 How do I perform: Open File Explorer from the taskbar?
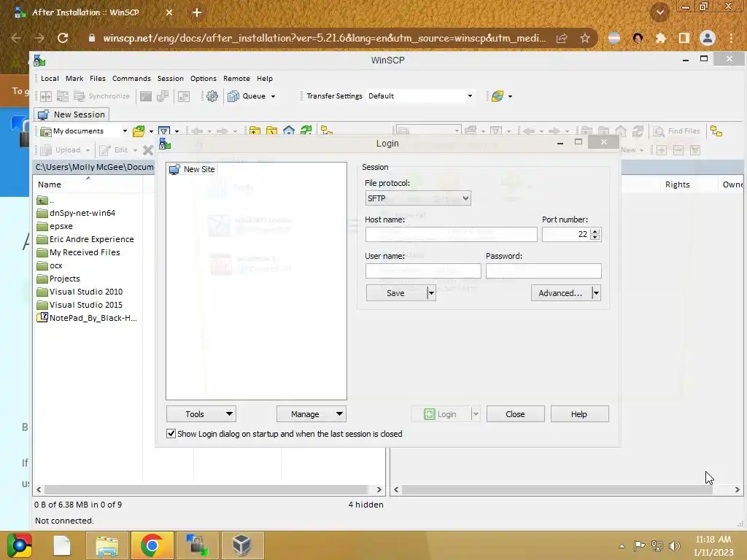click(107, 545)
